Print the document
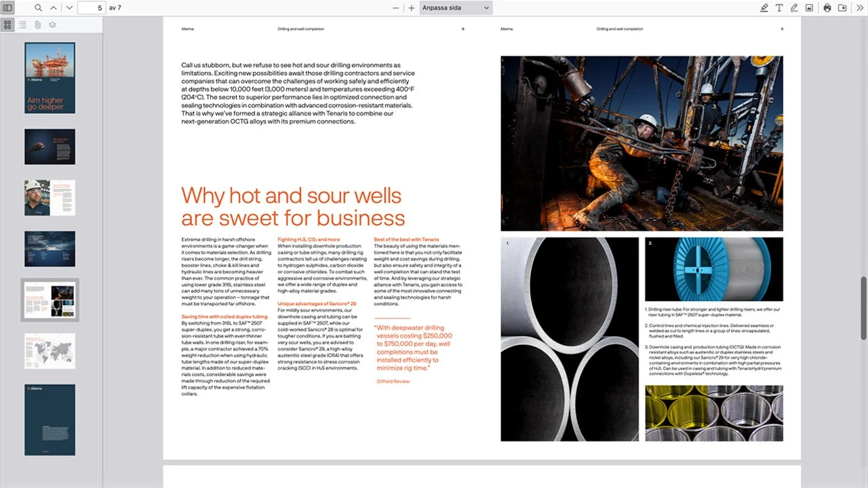Image resolution: width=868 pixels, height=488 pixels. [x=827, y=7]
